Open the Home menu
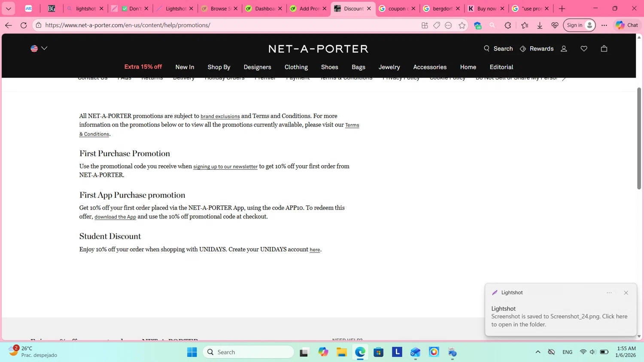The image size is (644, 362). pyautogui.click(x=468, y=67)
